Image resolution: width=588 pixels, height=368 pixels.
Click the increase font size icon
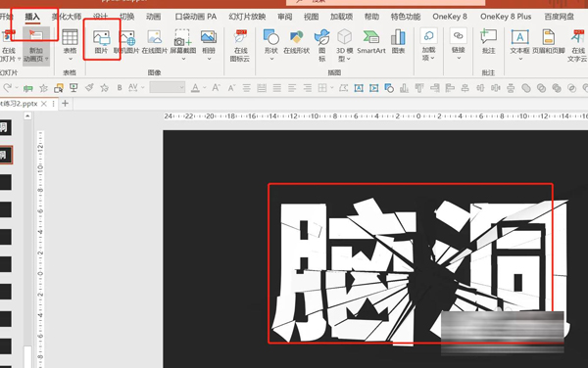click(216, 88)
